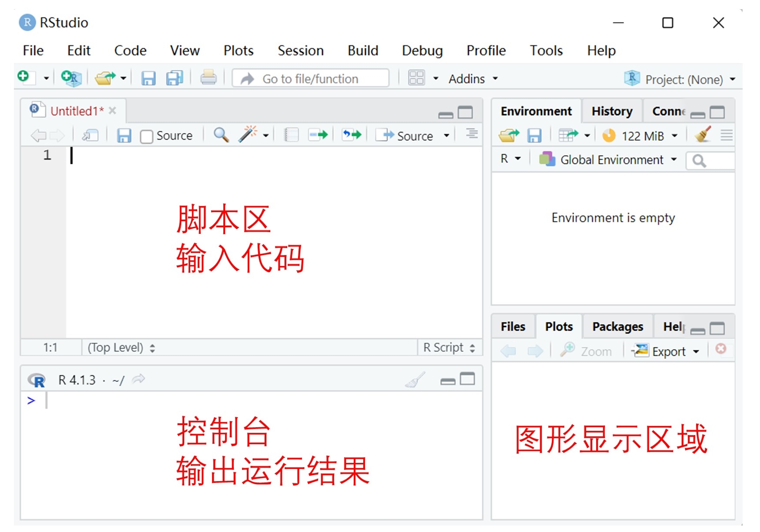
Task: Re-run the previous code region
Action: 352,135
